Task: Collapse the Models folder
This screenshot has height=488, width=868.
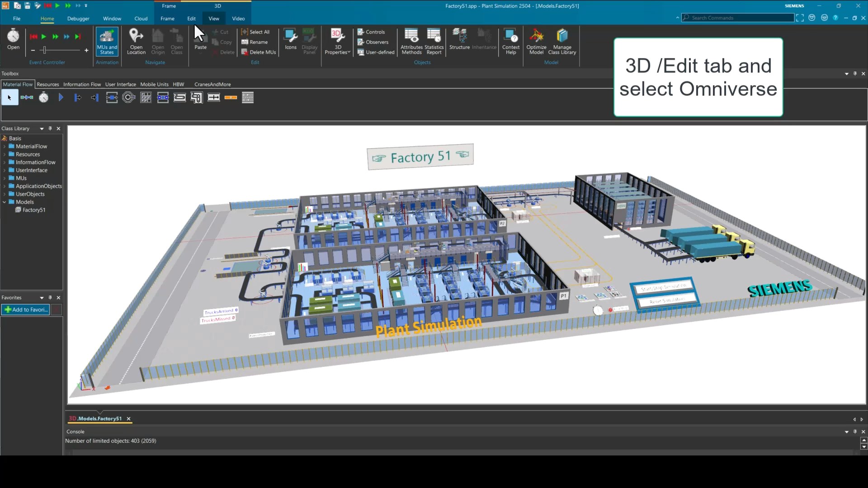Action: [5, 202]
